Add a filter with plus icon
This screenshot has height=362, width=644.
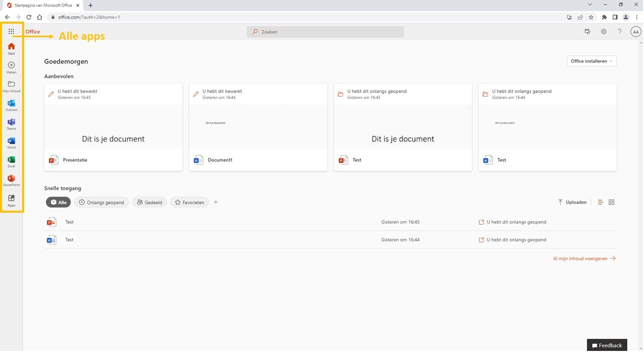216,202
